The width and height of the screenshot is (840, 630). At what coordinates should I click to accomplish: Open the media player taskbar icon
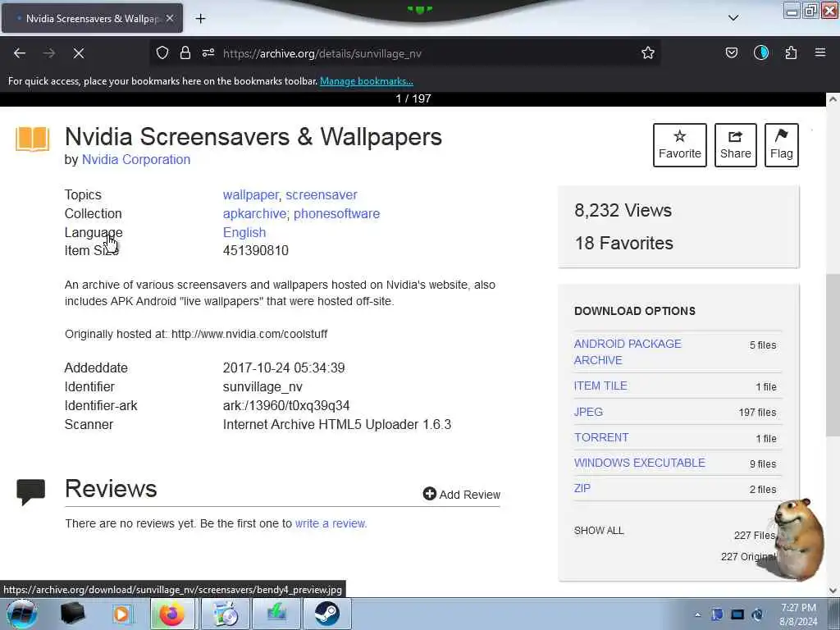[x=121, y=614]
